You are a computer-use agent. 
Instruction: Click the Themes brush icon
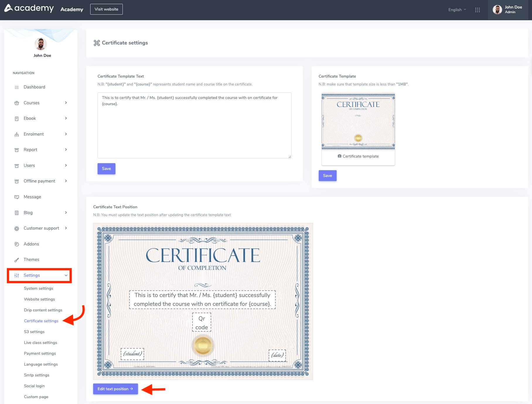[x=17, y=260]
